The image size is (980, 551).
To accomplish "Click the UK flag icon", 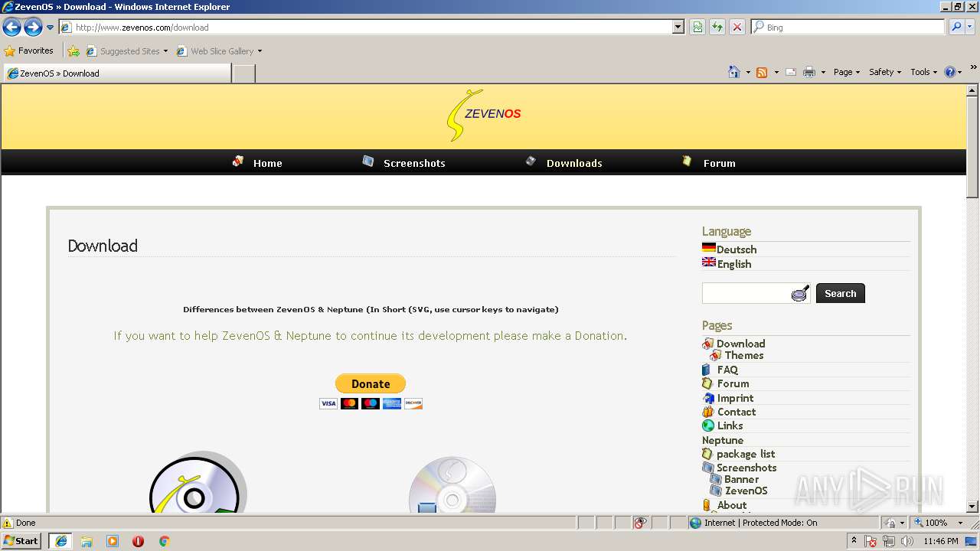I will [x=709, y=262].
